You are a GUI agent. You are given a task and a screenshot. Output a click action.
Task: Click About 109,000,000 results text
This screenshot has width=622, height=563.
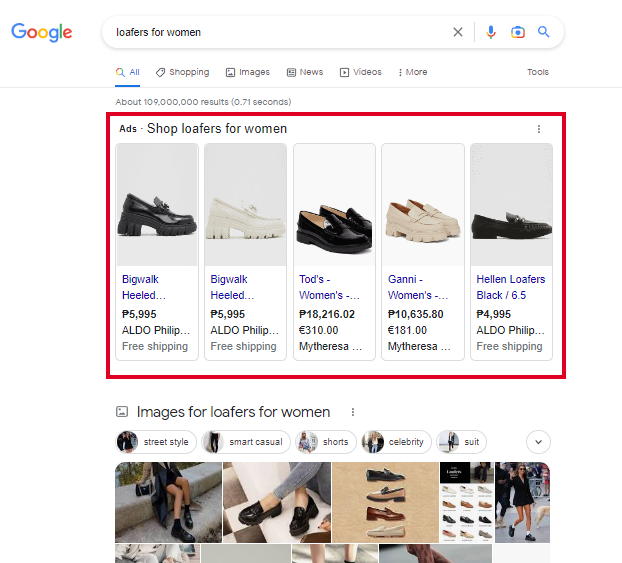pos(203,102)
